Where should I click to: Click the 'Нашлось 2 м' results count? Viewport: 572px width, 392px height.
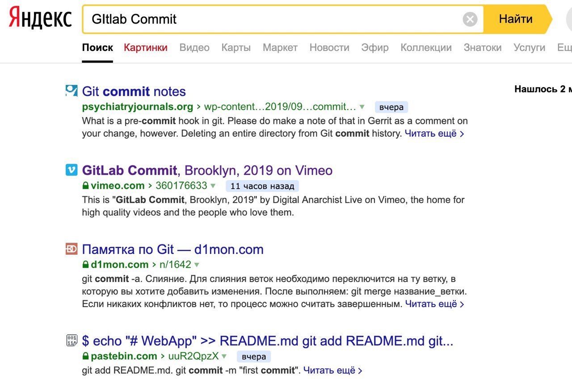pos(543,89)
